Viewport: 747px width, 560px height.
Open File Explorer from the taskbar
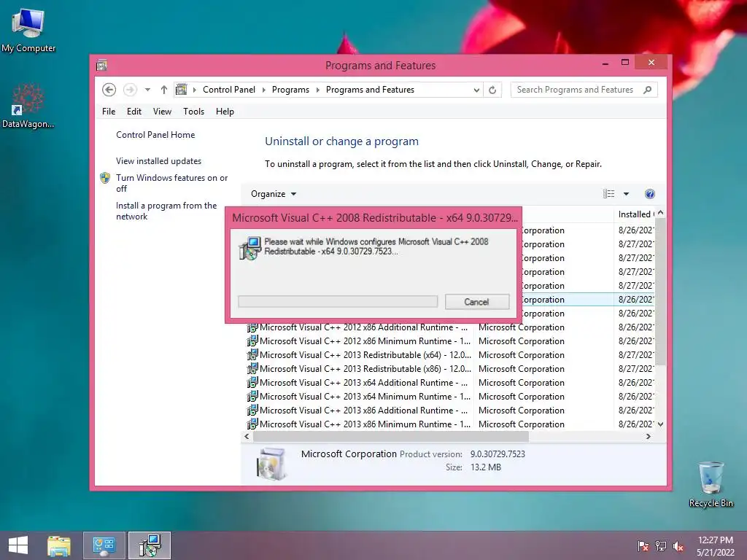(59, 545)
